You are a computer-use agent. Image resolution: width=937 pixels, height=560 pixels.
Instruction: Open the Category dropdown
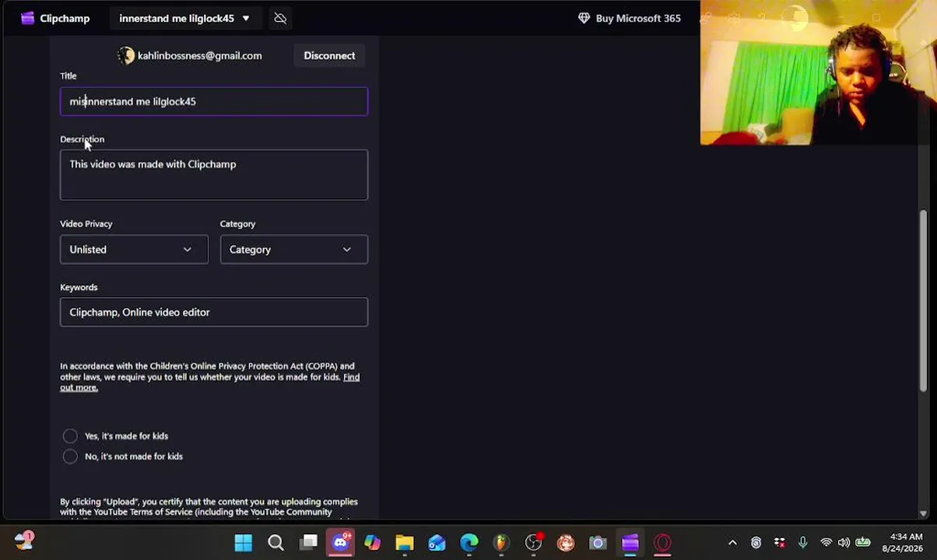point(294,250)
